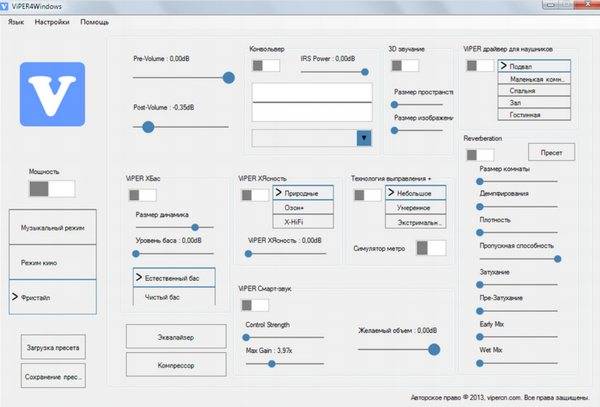Click the Размер динамика slider

[174, 227]
